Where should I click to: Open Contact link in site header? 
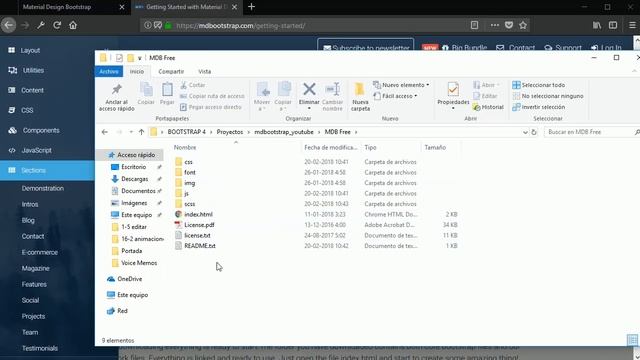(515, 47)
